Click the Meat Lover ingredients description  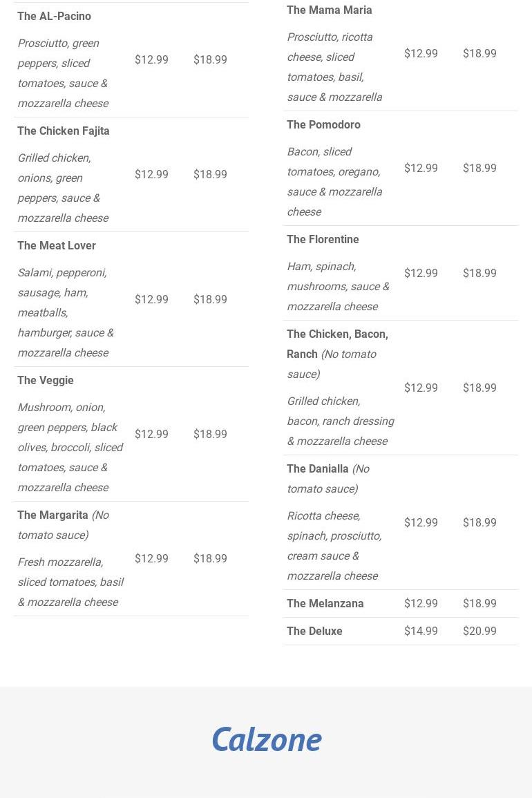click(x=66, y=312)
